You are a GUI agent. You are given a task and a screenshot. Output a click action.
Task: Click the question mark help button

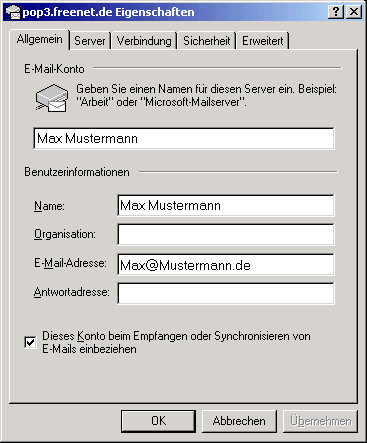[x=336, y=12]
